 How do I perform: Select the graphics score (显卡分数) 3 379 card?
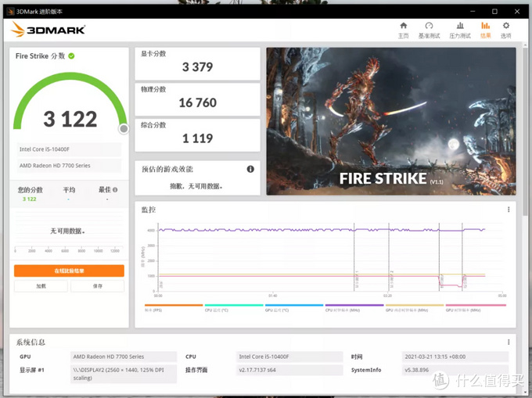pos(197,63)
